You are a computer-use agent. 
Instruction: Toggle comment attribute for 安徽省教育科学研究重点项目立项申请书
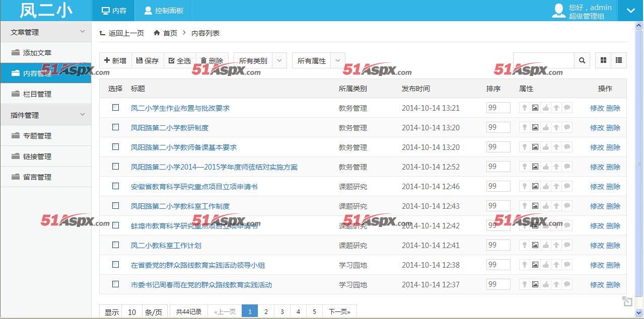567,186
